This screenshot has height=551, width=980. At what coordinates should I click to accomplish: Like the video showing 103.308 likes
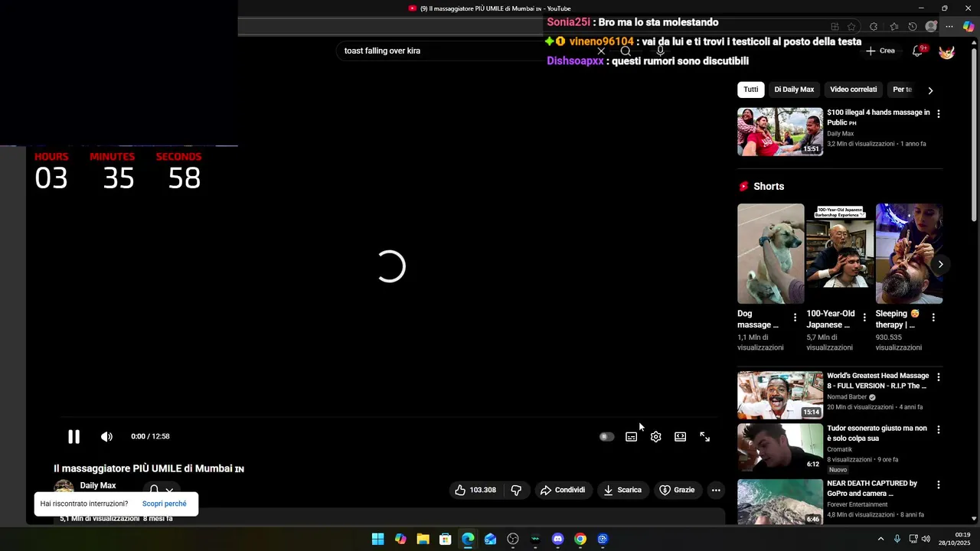(475, 490)
